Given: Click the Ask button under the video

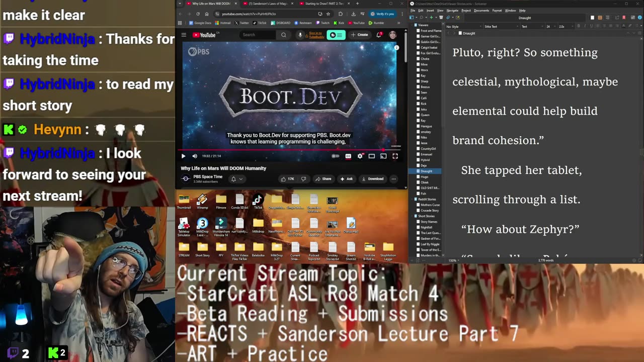Looking at the screenshot, I should (347, 179).
